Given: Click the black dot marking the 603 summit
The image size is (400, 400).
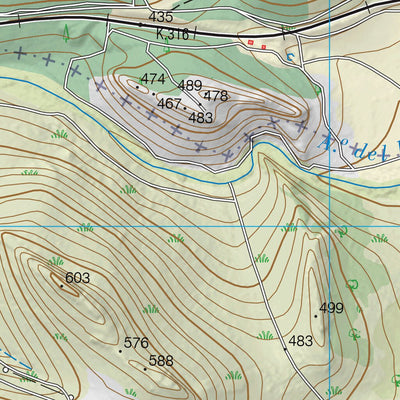Looking at the screenshot, I should pos(61,286).
